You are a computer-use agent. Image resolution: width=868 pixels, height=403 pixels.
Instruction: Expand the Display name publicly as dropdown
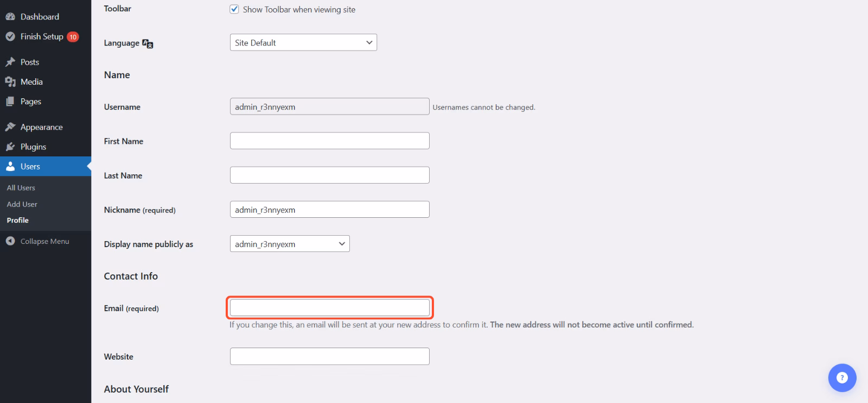click(290, 244)
